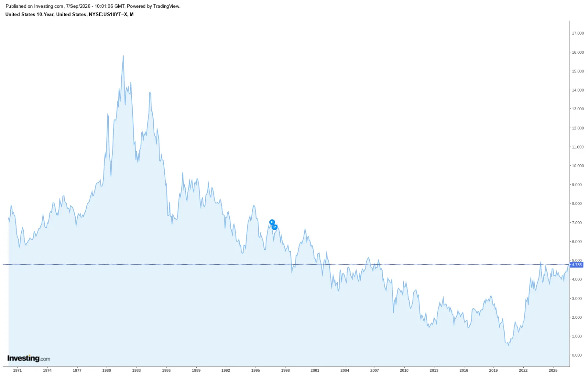Click the lower blue P marker on the chart

[x=275, y=227]
